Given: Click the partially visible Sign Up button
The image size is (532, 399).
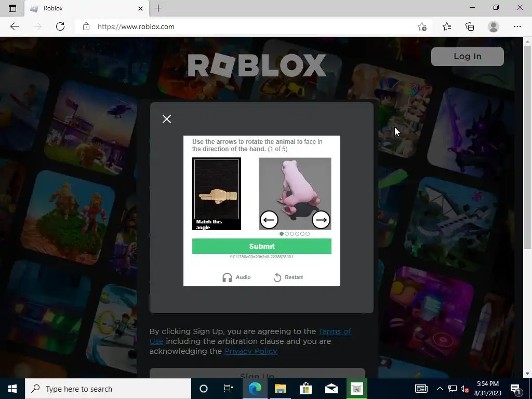Looking at the screenshot, I should click(257, 373).
